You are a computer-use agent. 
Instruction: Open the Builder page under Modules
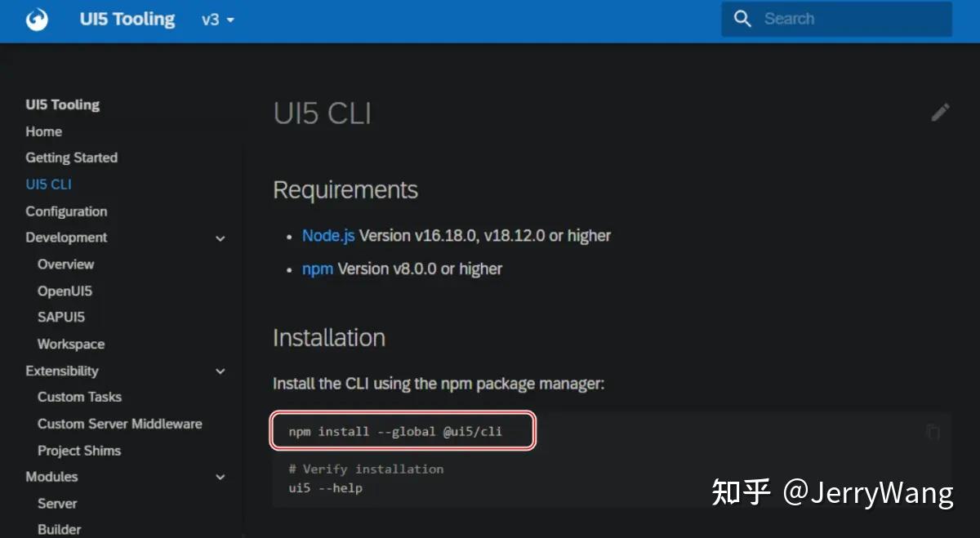point(59,529)
